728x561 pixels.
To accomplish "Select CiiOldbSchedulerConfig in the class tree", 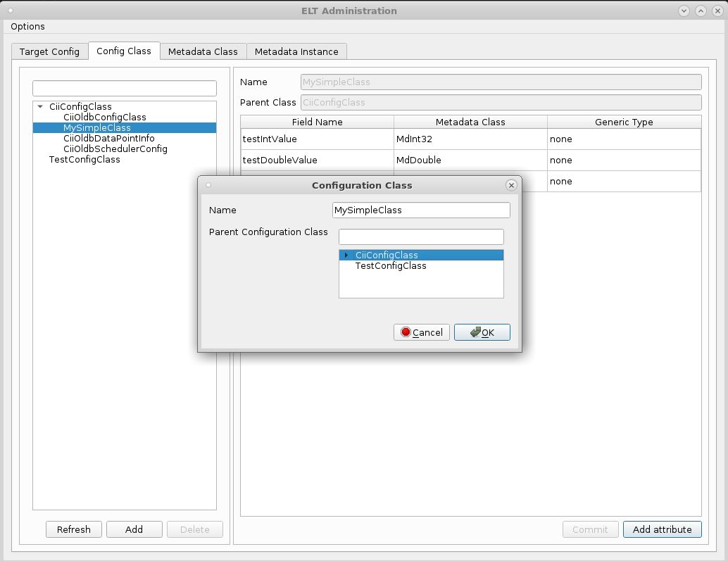I will 115,149.
